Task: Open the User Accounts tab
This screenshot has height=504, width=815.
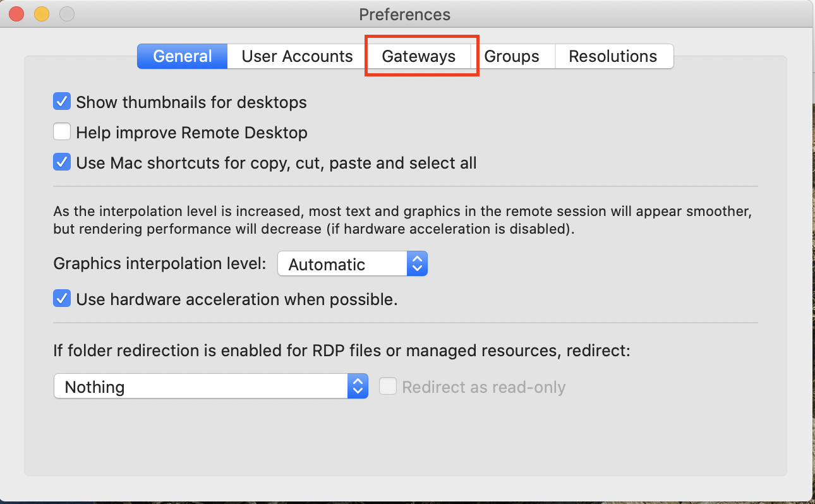Action: [296, 56]
